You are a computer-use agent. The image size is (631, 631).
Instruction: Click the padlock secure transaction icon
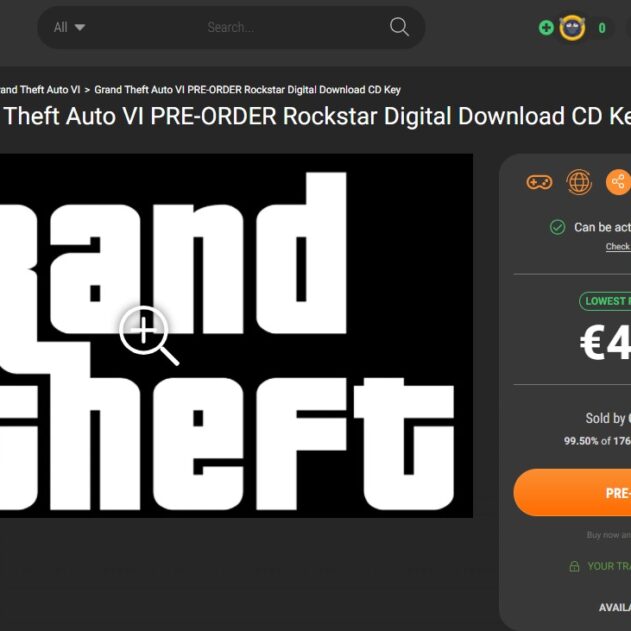(x=574, y=566)
